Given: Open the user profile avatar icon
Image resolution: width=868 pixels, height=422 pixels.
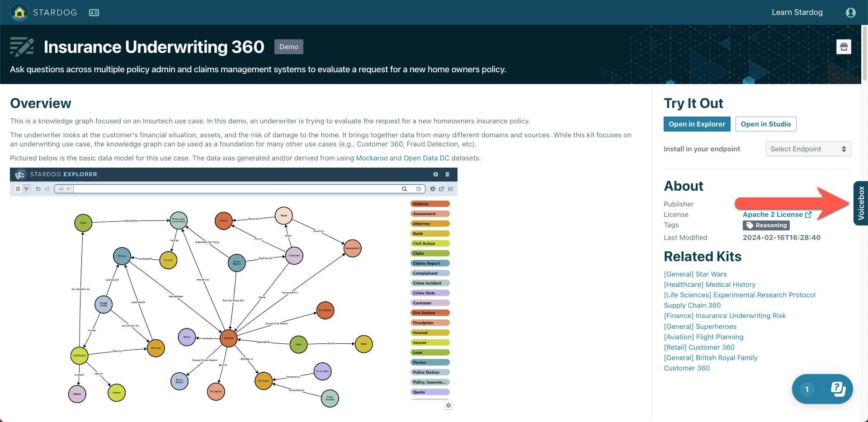Looking at the screenshot, I should (850, 13).
